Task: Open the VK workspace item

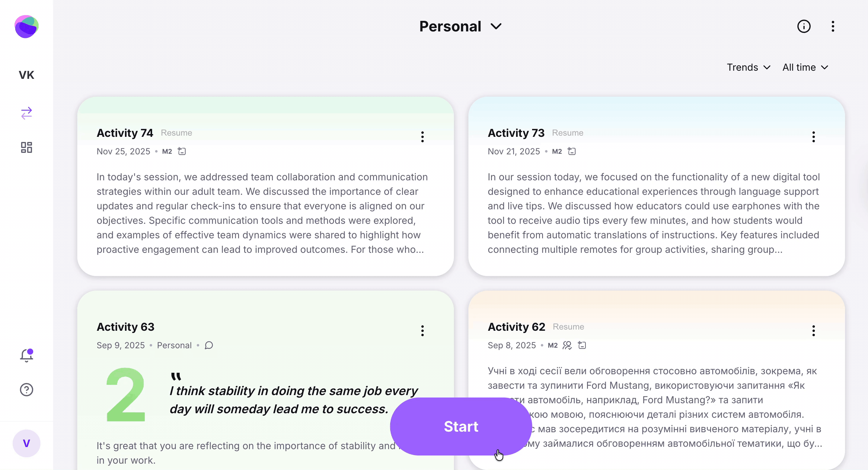Action: point(26,75)
